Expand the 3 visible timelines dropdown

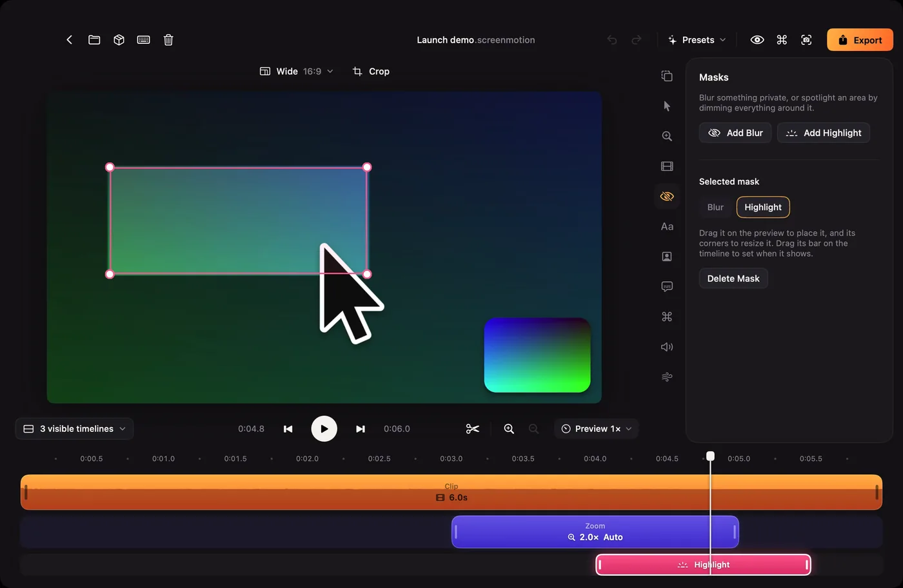pos(74,429)
